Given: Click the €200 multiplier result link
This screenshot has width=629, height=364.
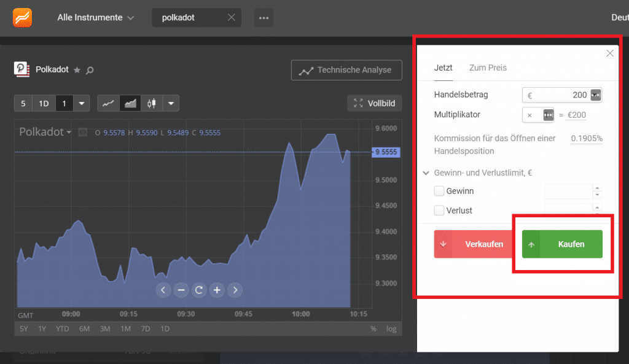Looking at the screenshot, I should tap(577, 115).
